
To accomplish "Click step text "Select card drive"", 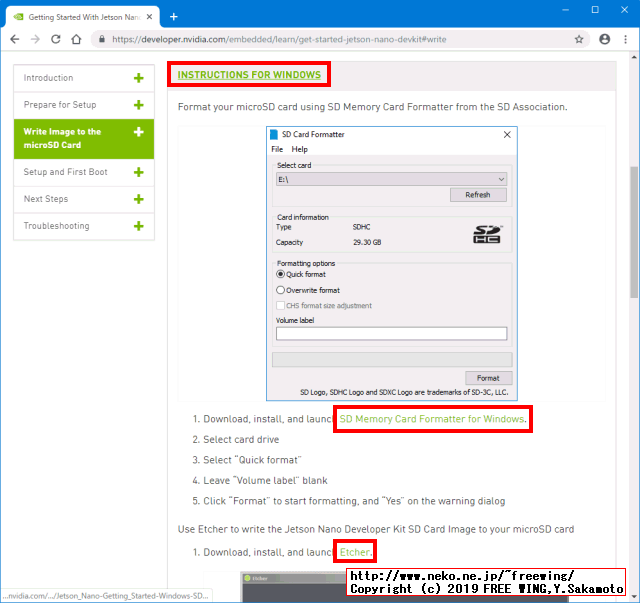I will pos(241,440).
